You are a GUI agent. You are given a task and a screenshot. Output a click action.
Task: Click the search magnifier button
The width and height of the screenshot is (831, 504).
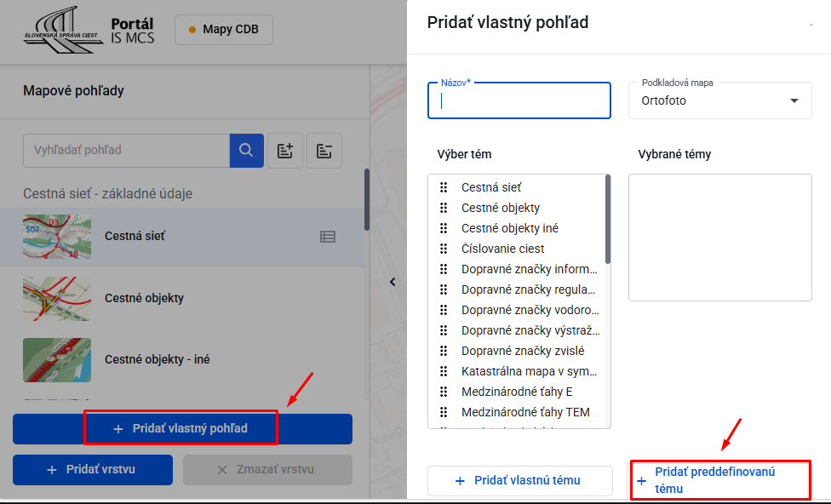[x=246, y=150]
